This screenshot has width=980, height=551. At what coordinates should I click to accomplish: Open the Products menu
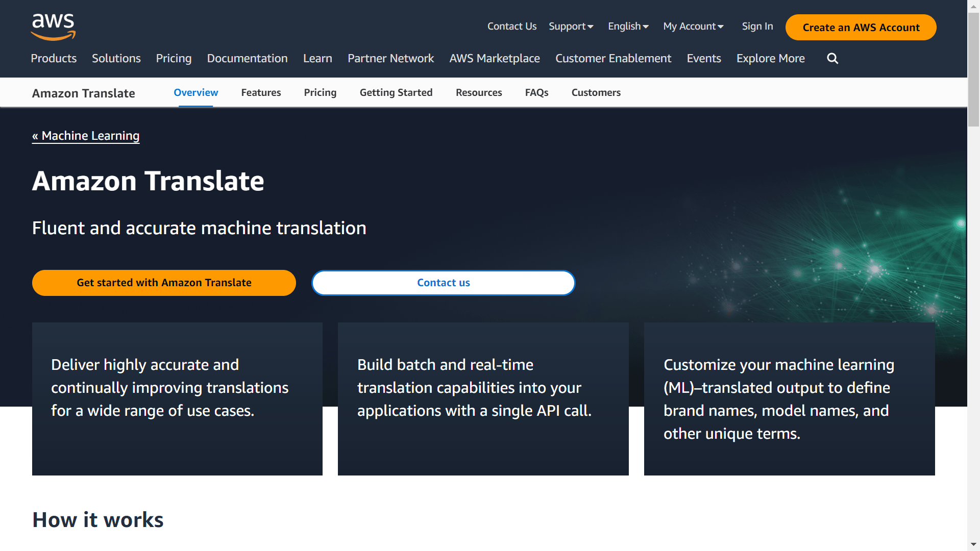(54, 58)
